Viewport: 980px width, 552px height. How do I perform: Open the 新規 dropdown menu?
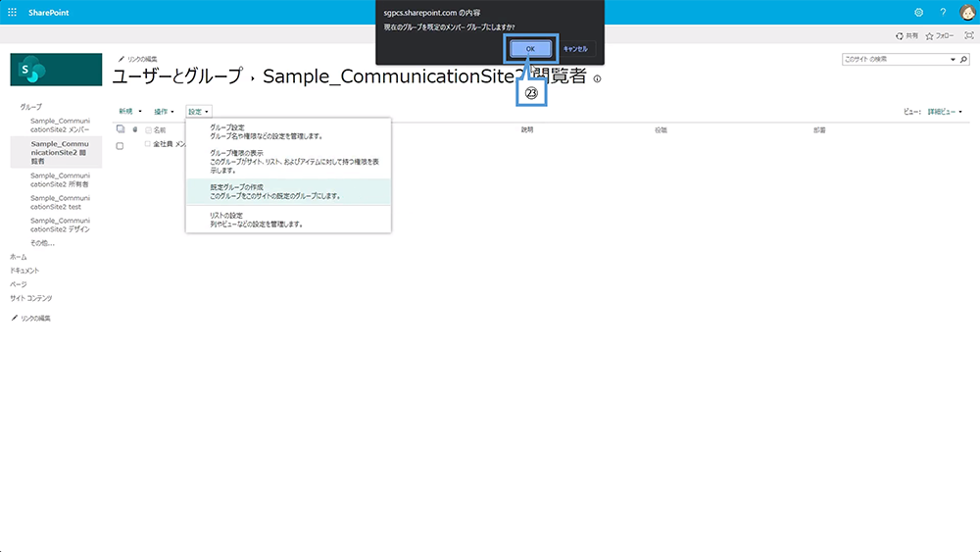pos(130,111)
